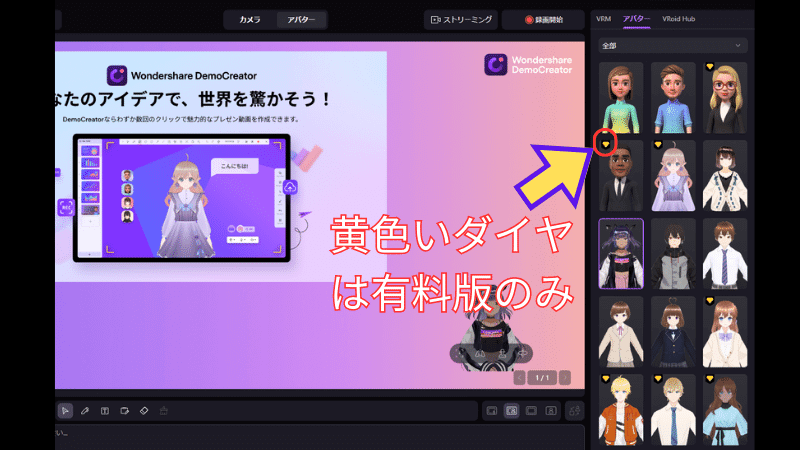800x450 pixels.
Task: Select the dark-haired girl in cream cardigan avatar
Action: coord(725,176)
